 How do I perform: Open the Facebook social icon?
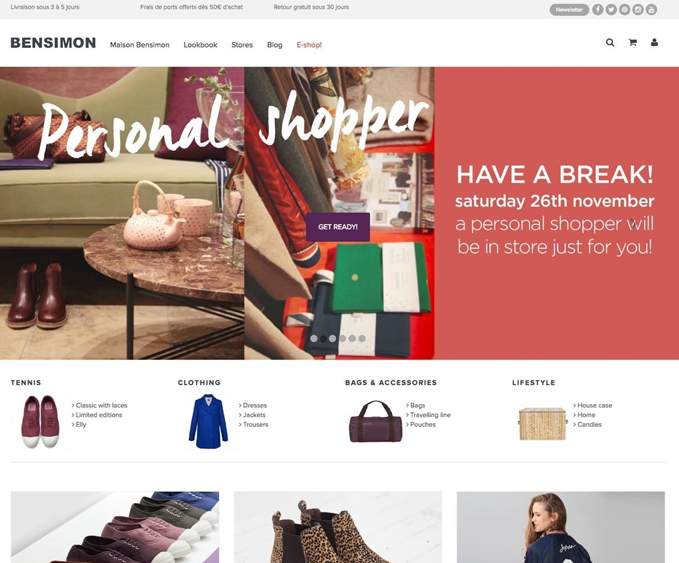pos(598,10)
